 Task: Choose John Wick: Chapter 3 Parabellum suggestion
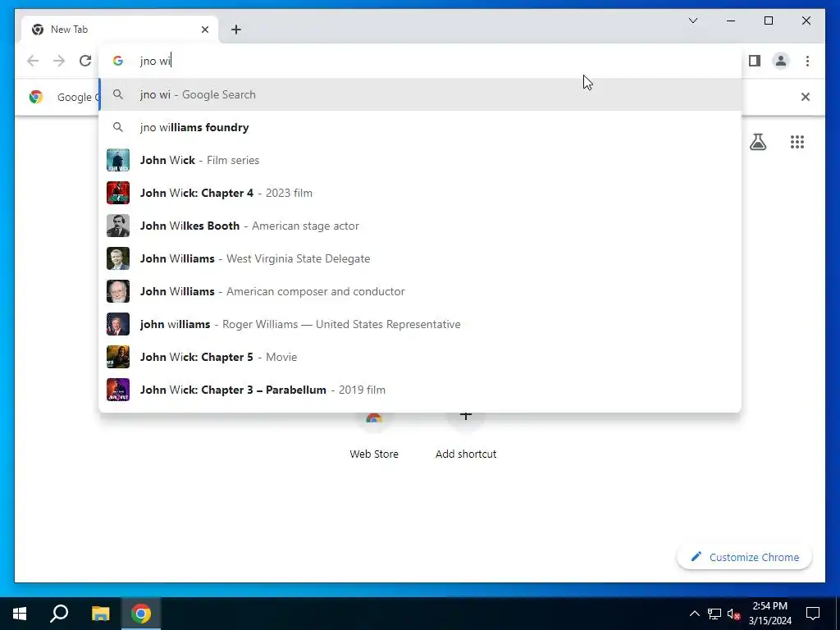click(420, 390)
